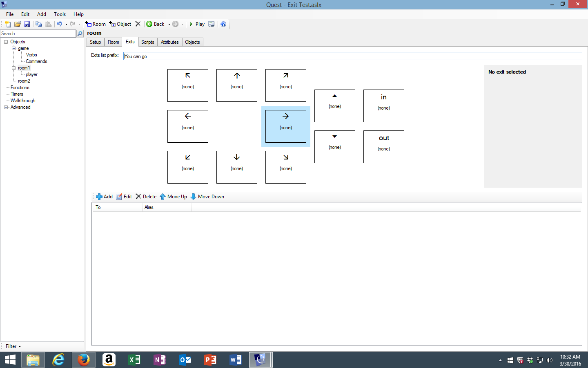Click the Undo icon on the toolbar

click(60, 24)
